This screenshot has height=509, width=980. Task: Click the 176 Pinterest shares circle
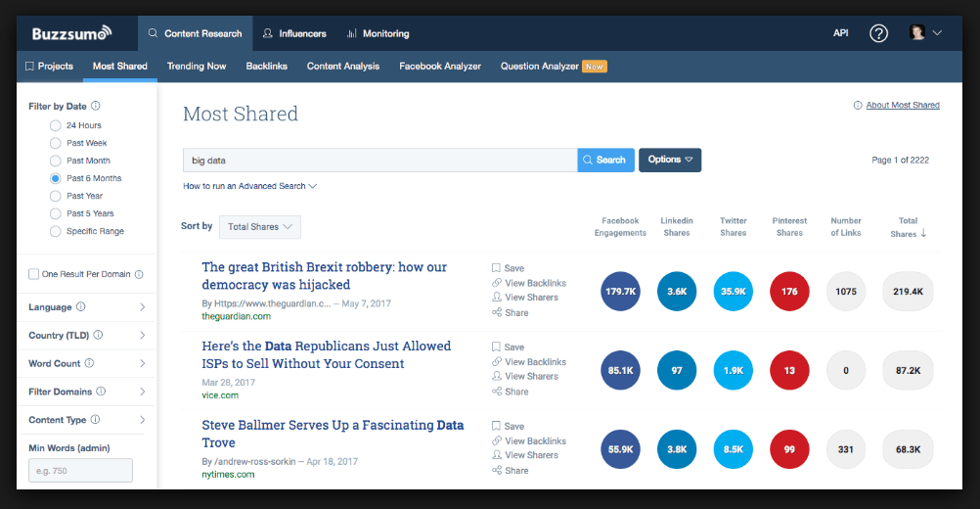point(789,292)
